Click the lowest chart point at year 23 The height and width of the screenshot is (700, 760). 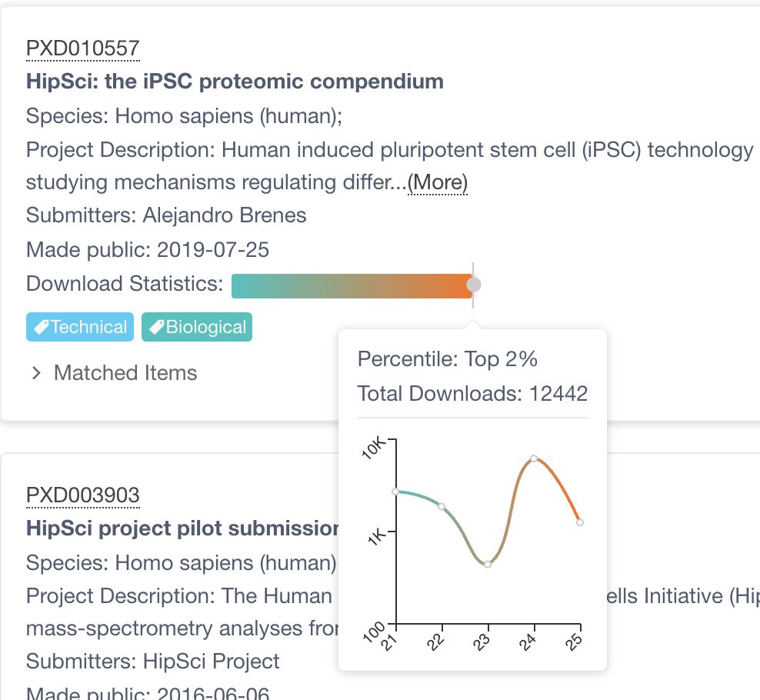pos(488,565)
